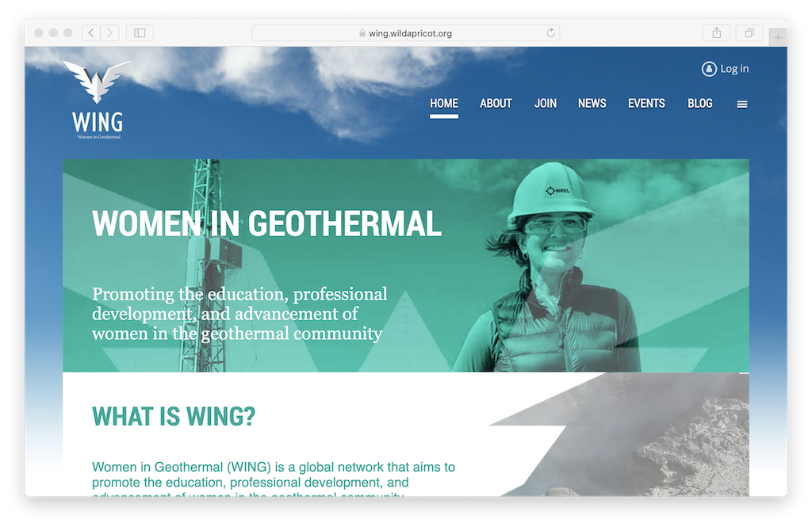Go to the EVENTS page

coord(646,103)
